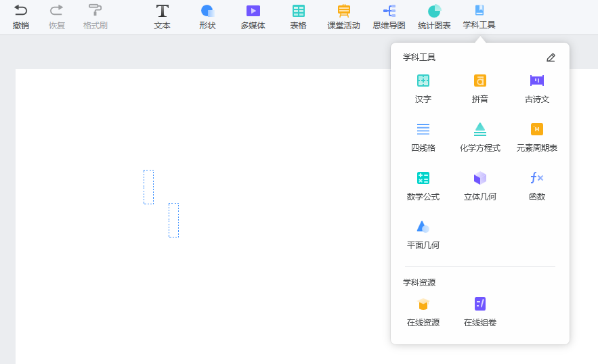Open the Ancient Poetry (古诗文) tool
598x364 pixels.
pyautogui.click(x=537, y=88)
